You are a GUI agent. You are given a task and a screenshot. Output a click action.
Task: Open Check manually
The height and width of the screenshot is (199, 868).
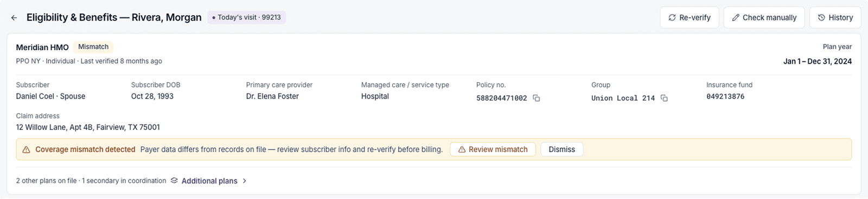(x=764, y=17)
